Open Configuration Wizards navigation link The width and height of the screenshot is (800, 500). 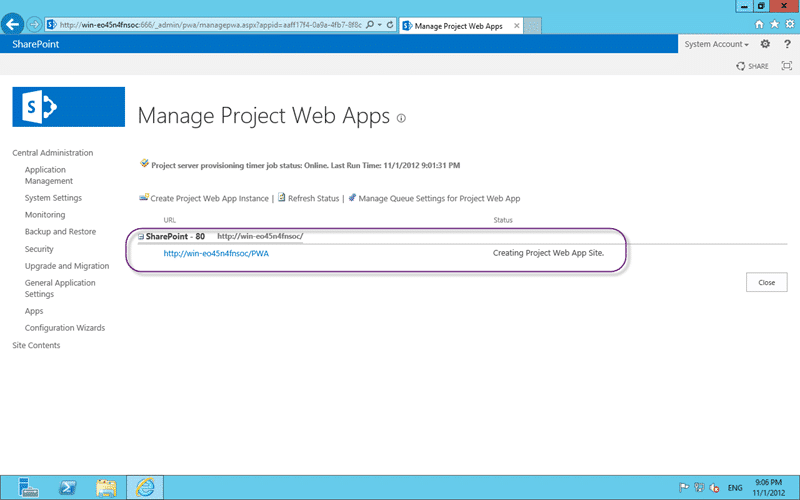65,328
